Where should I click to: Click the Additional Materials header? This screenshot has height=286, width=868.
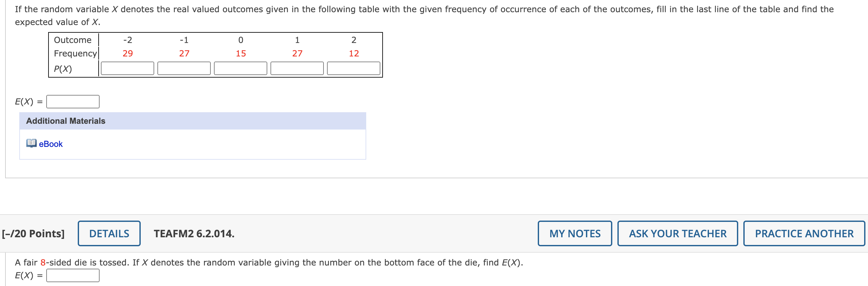click(193, 121)
